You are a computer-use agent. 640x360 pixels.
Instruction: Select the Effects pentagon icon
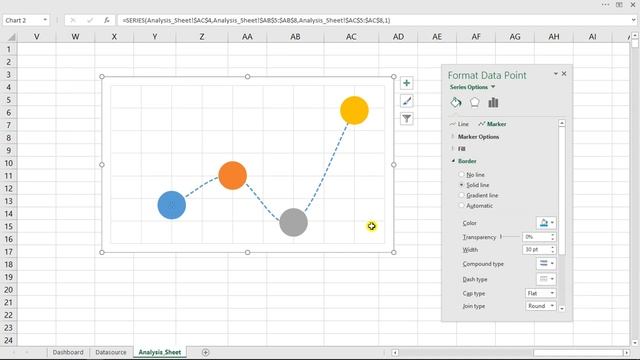point(474,102)
